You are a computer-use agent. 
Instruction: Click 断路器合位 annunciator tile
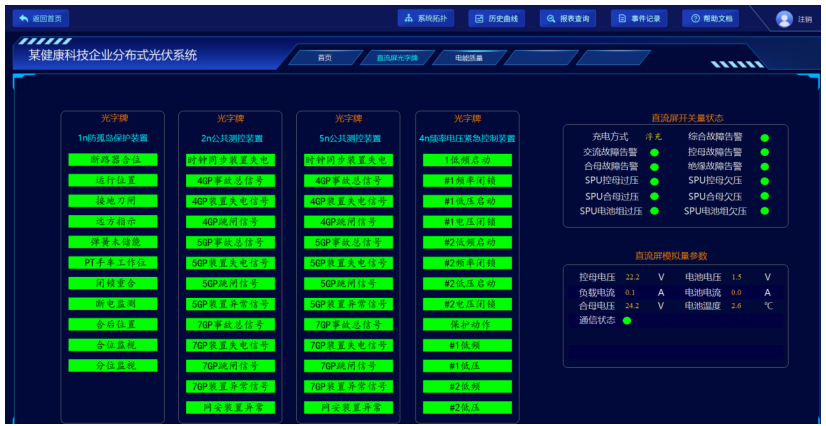[x=113, y=160]
